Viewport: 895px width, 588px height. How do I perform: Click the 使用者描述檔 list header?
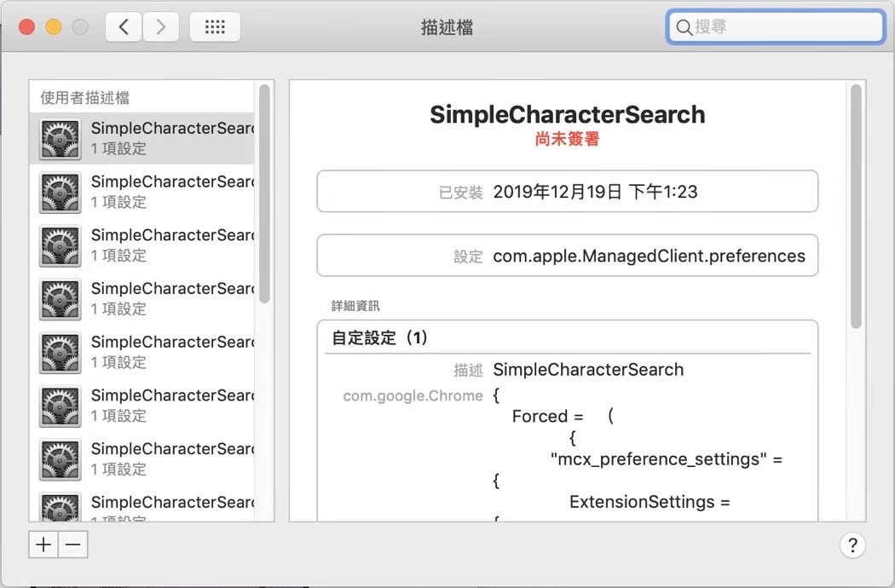coord(85,98)
